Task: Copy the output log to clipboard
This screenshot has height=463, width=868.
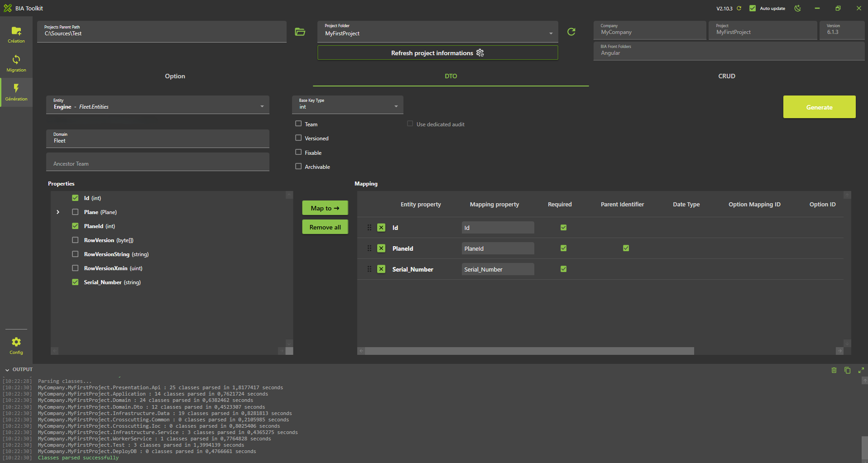Action: 848,370
